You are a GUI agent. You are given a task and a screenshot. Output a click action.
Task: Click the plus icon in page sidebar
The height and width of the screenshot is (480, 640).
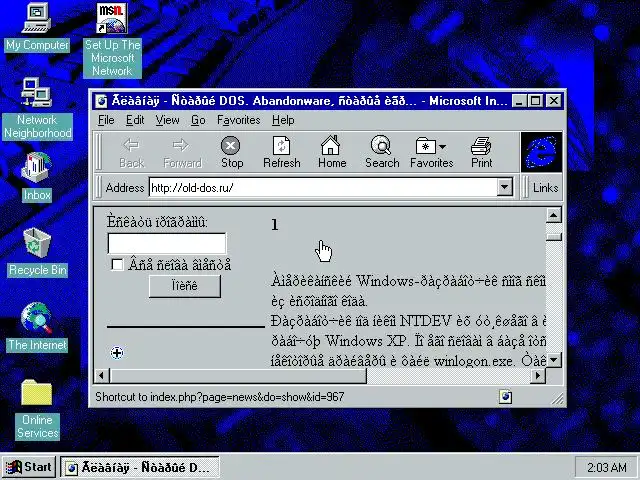117,353
